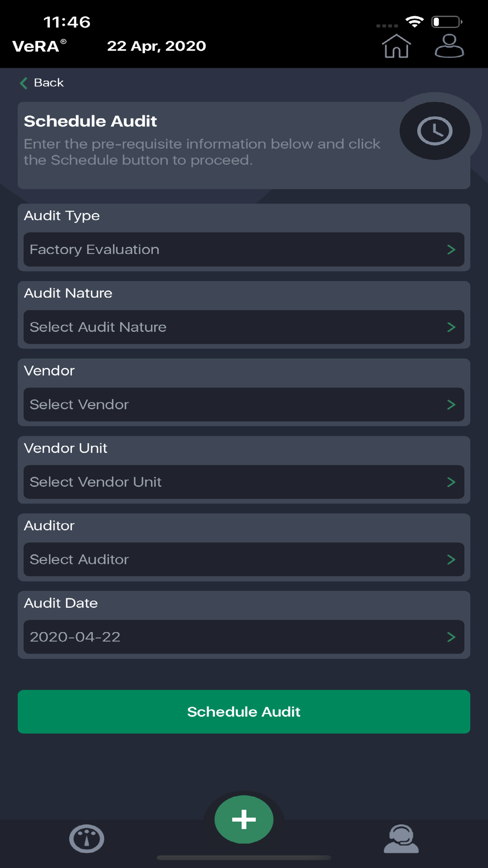Open the support headset agent icon
The width and height of the screenshot is (488, 868).
click(x=401, y=839)
